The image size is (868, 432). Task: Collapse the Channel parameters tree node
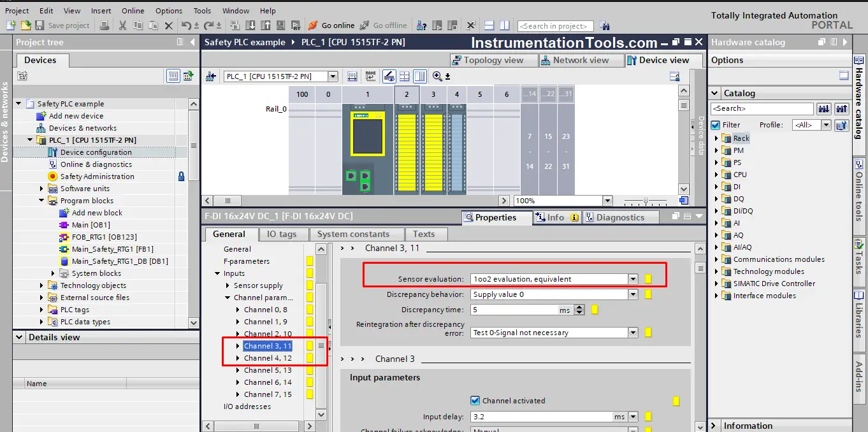(228, 298)
